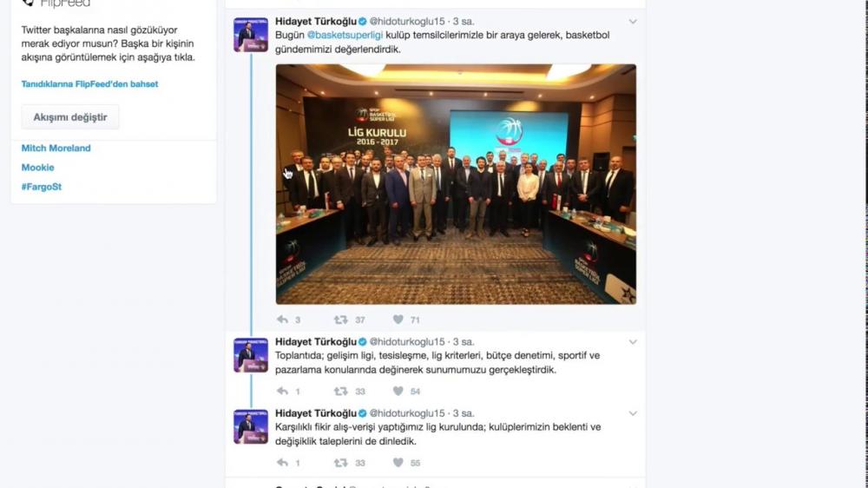Image resolution: width=868 pixels, height=488 pixels.
Task: Reply to the Lig Kurulu photo tweet
Action: 282,320
